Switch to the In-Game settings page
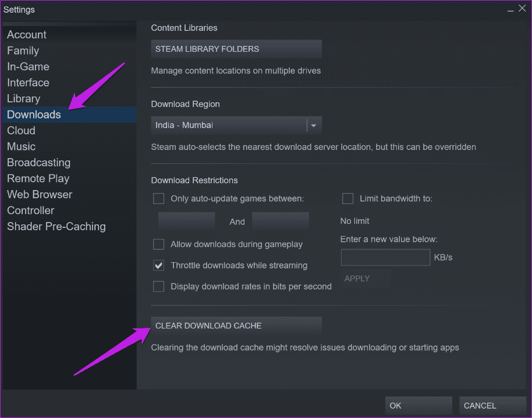Screen dimensions: 532x418 pyautogui.click(x=28, y=66)
